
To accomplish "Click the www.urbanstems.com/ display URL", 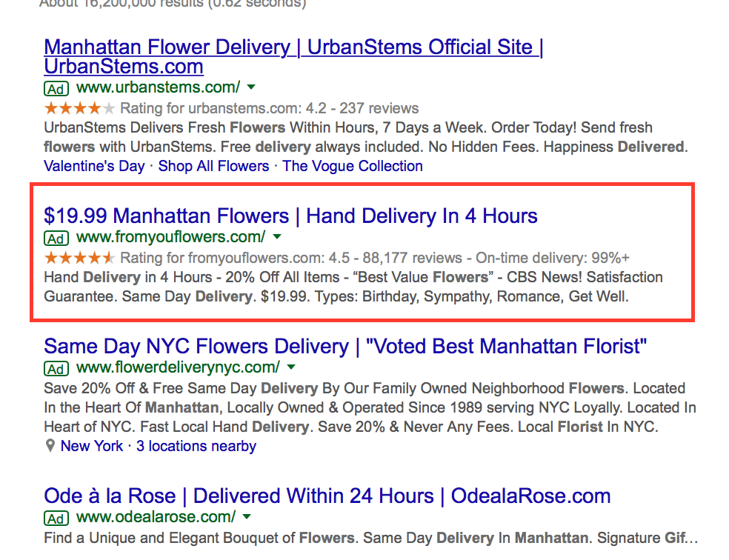I will point(158,87).
